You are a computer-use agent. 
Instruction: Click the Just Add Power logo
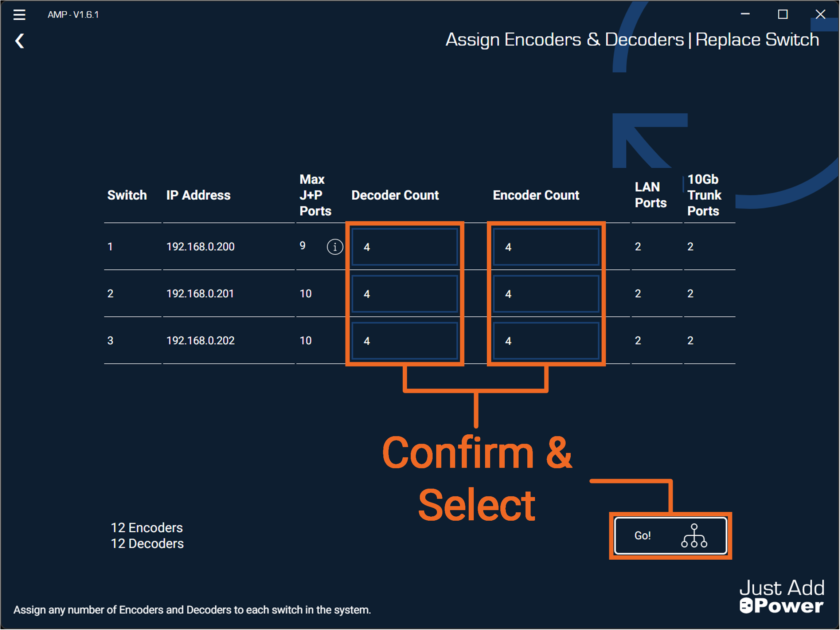782,596
